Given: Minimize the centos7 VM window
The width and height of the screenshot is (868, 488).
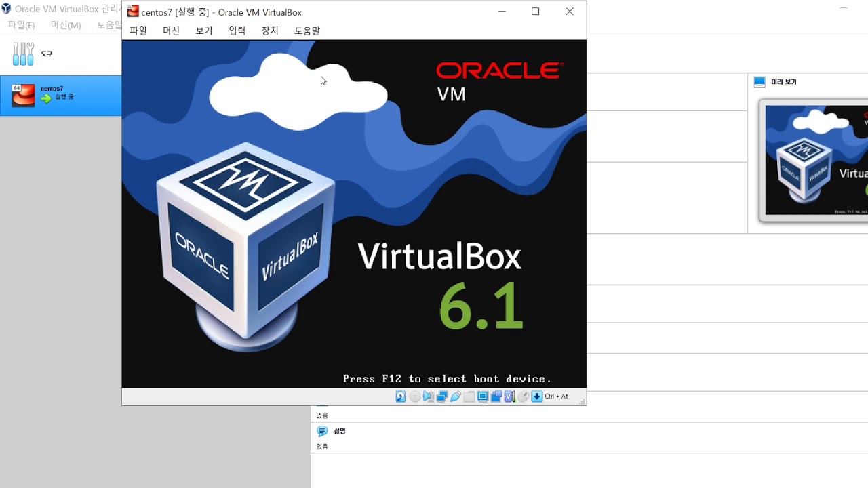Looking at the screenshot, I should coord(502,12).
